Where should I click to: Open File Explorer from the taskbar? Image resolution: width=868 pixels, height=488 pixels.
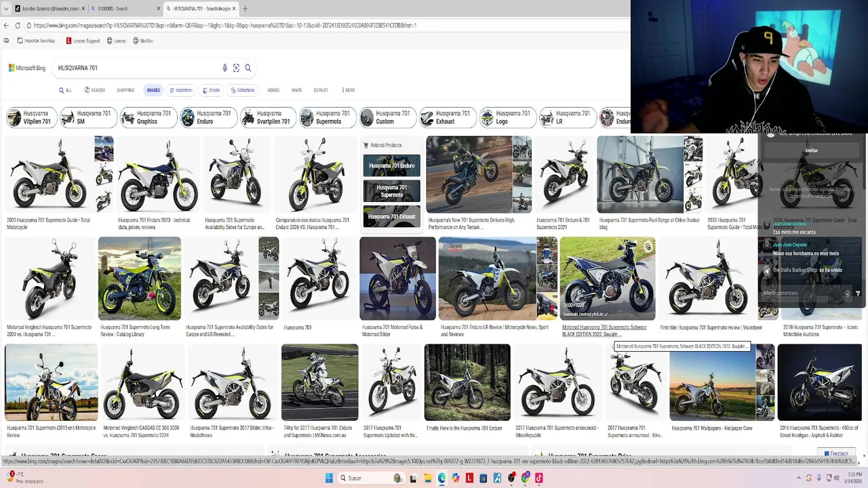[x=428, y=478]
